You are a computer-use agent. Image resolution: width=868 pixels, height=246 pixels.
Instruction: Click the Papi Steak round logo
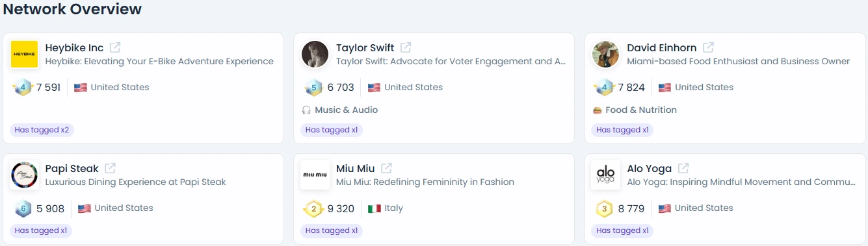[25, 175]
